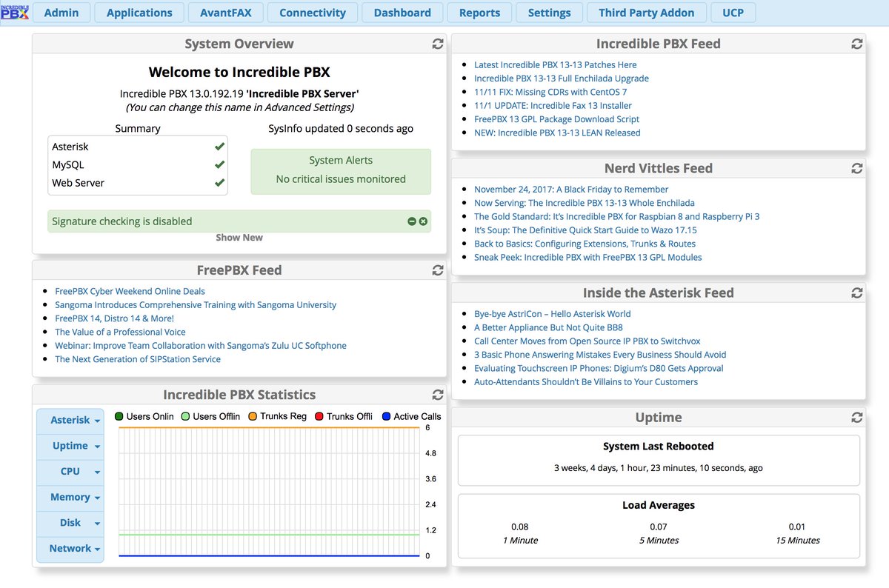Toggle the Trunks Reg legend marker
The width and height of the screenshot is (889, 588).
[253, 416]
